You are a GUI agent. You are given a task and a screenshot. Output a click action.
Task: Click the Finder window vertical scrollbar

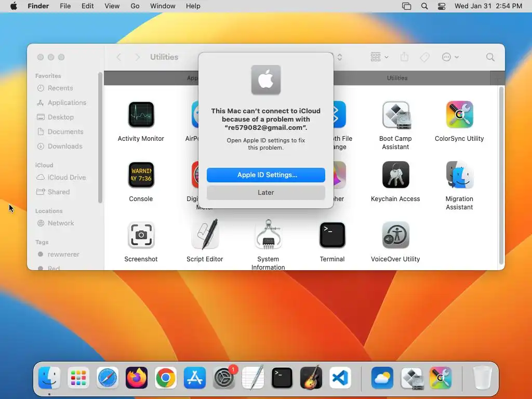pyautogui.click(x=501, y=176)
